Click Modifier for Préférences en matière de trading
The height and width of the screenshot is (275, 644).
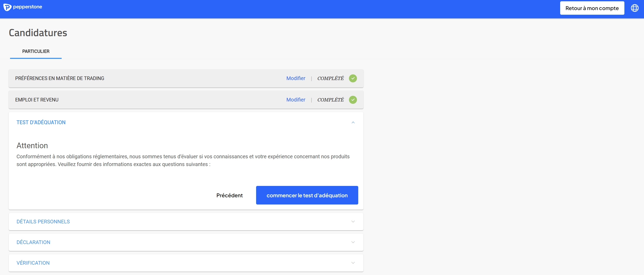pos(296,78)
